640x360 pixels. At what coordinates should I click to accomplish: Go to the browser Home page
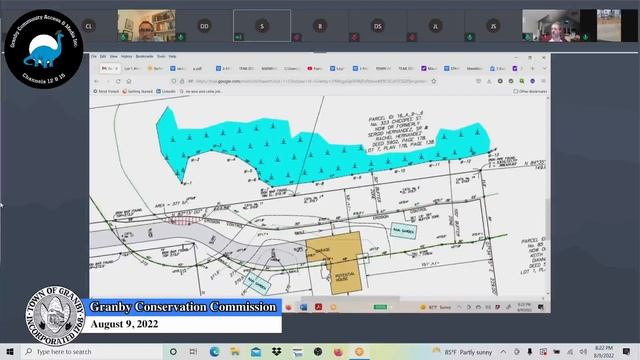coord(129,81)
